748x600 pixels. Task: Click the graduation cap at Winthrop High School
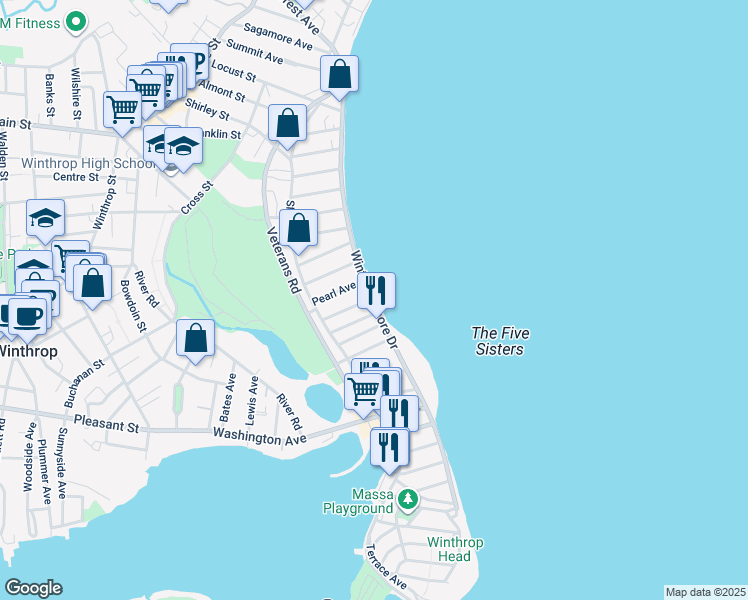pyautogui.click(x=183, y=147)
